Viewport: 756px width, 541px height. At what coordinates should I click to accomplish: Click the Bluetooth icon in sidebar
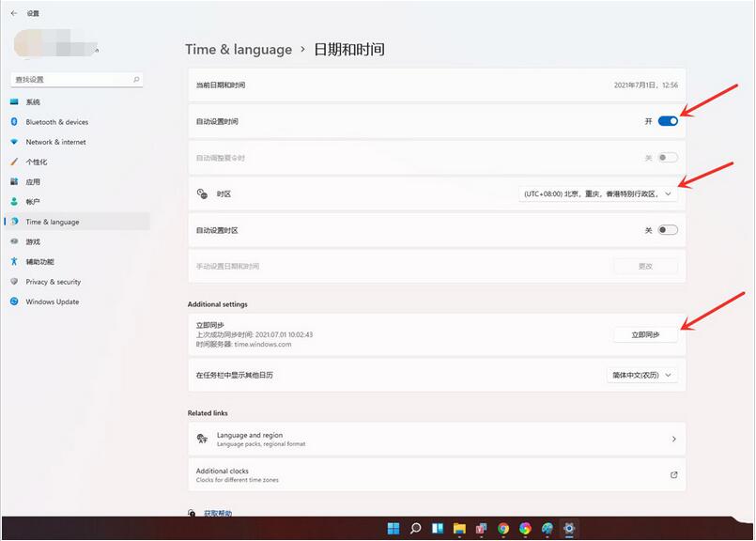(14, 121)
